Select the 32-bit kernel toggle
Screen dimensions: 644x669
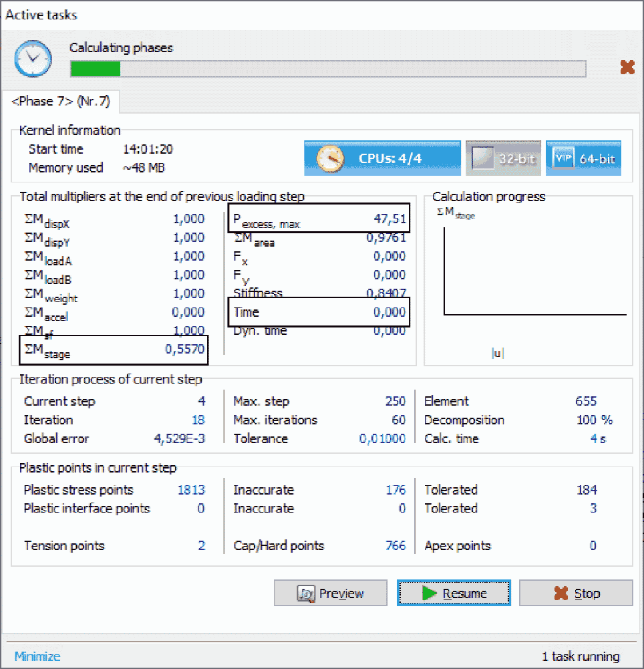pos(503,158)
